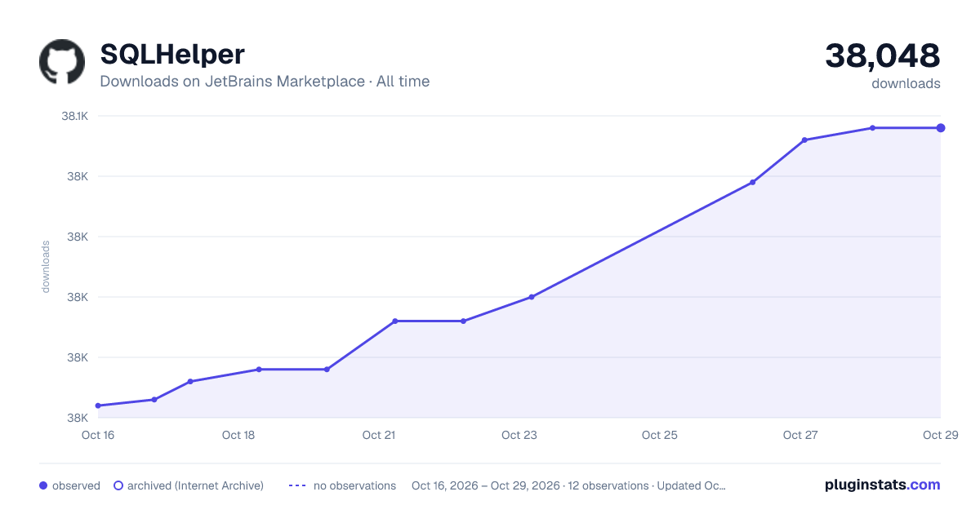This screenshot has width=980, height=514.
Task: Click the Oct 29 axis label
Action: click(940, 435)
